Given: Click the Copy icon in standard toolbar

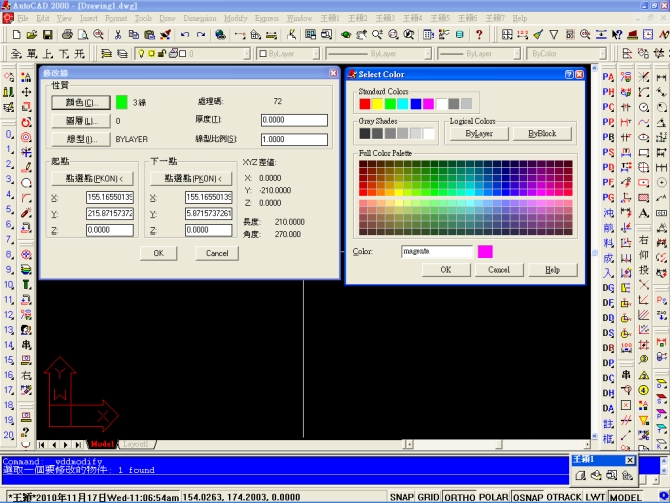Looking at the screenshot, I should (x=134, y=35).
